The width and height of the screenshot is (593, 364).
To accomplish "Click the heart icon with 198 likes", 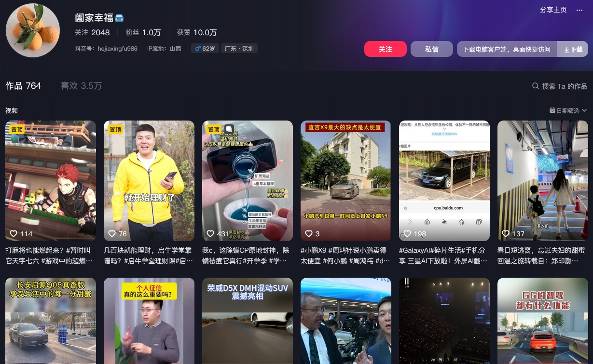I will 407,233.
